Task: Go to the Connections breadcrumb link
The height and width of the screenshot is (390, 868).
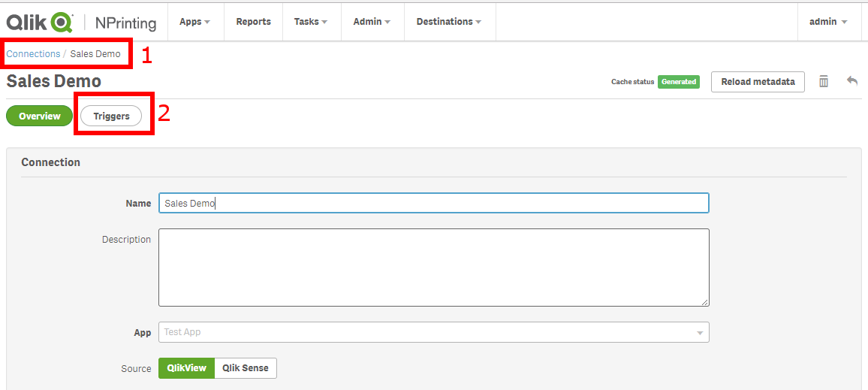Action: coord(33,54)
